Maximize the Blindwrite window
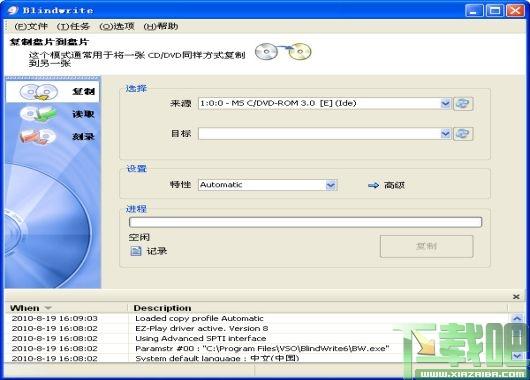530x380 pixels. point(495,10)
